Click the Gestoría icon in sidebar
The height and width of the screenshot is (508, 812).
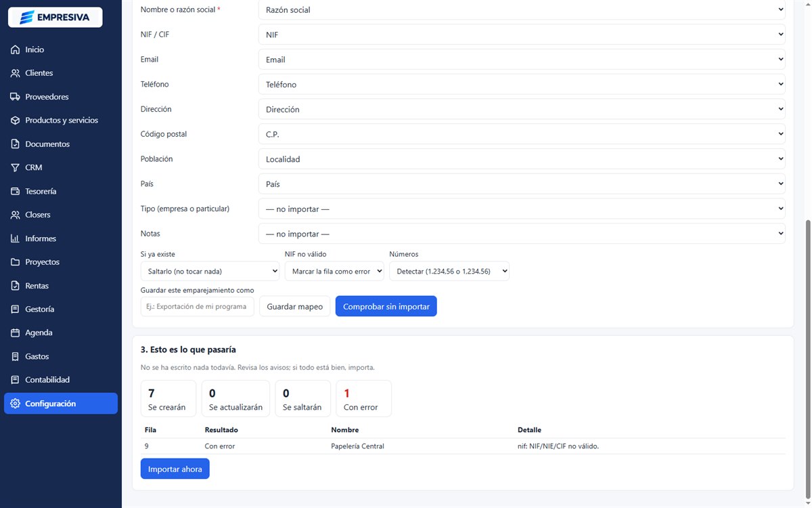pos(16,309)
